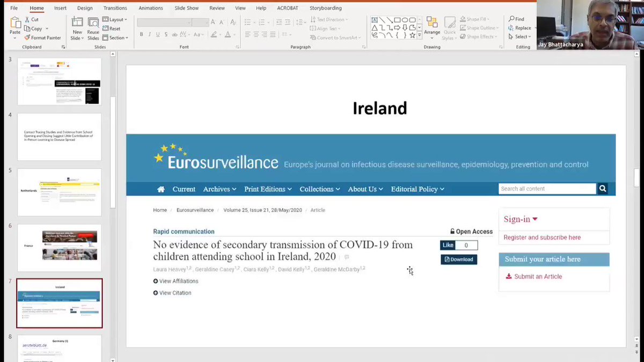
Task: Click View Affiliations link
Action: click(x=175, y=281)
